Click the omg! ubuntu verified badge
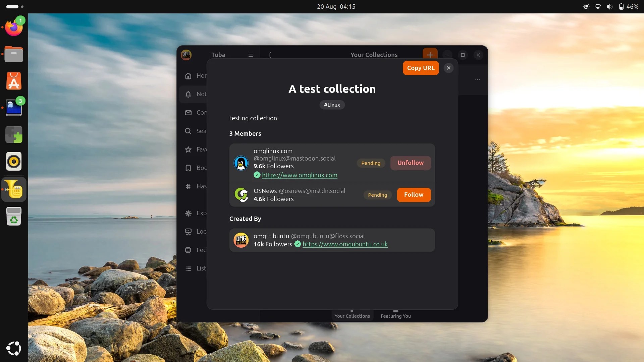The image size is (644, 362). pos(298,244)
